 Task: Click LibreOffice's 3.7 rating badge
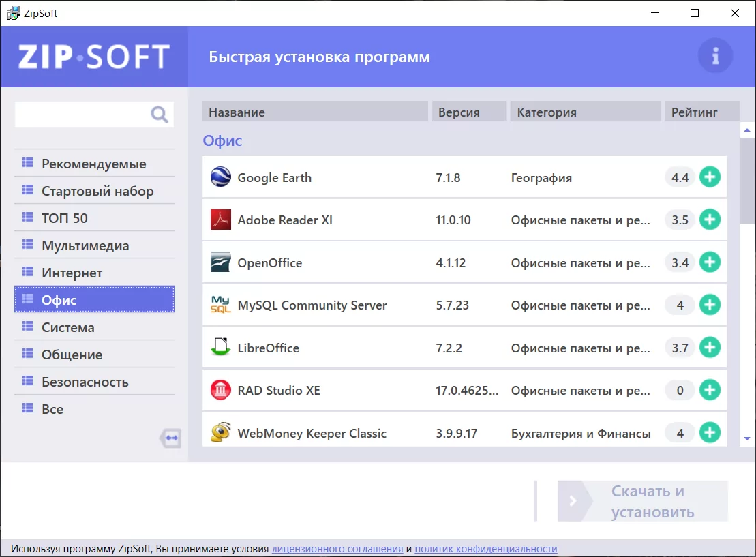pyautogui.click(x=680, y=348)
